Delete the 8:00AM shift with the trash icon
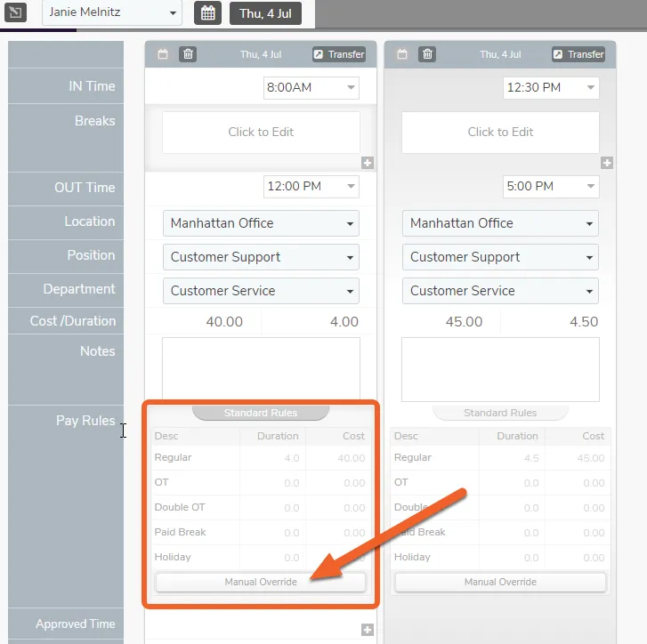Screen dimensions: 647x644 click(x=188, y=54)
